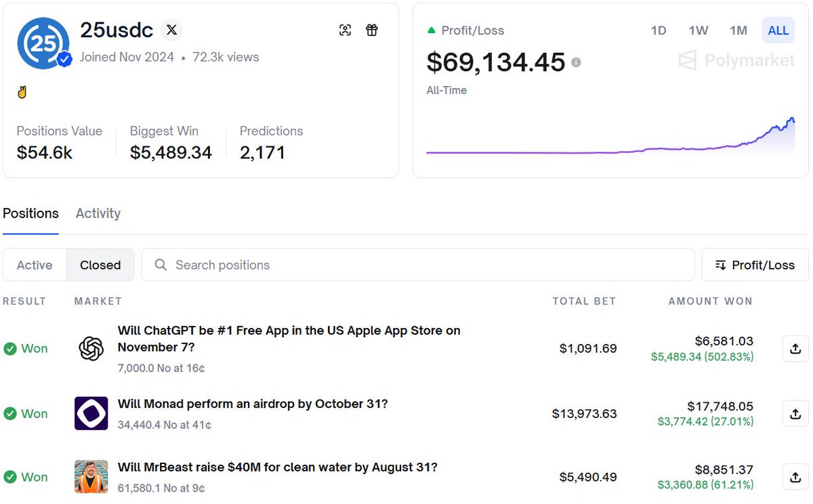Click the $3,774.42 (27.01%) gain text
Screen dimensions: 813x504
coord(705,421)
